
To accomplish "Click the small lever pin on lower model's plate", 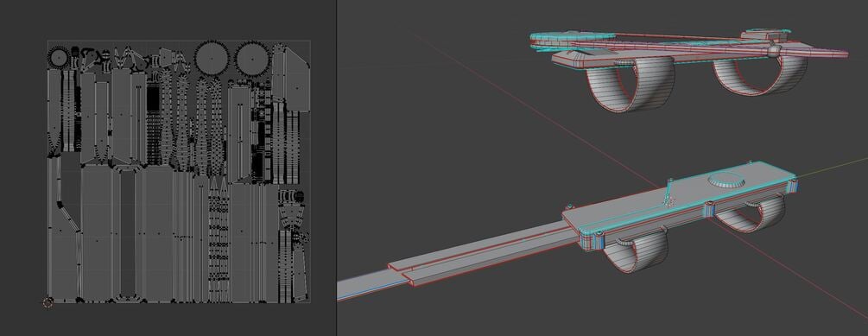I will (668, 193).
